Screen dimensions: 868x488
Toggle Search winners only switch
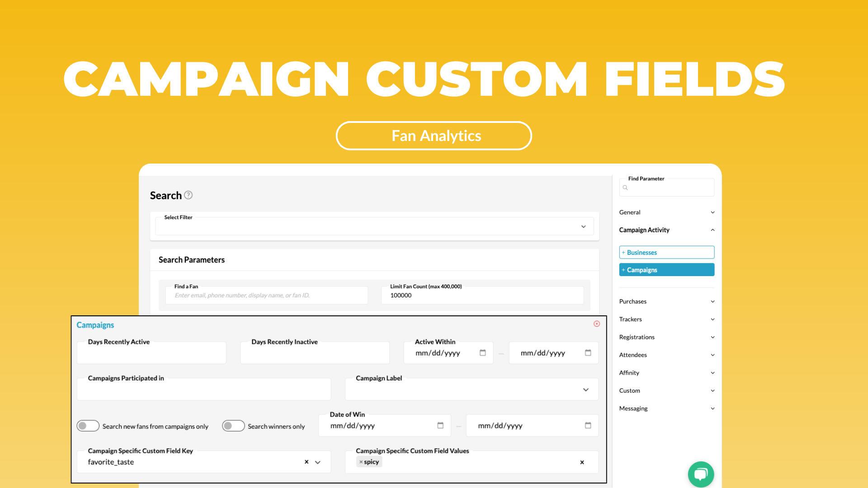pos(233,426)
